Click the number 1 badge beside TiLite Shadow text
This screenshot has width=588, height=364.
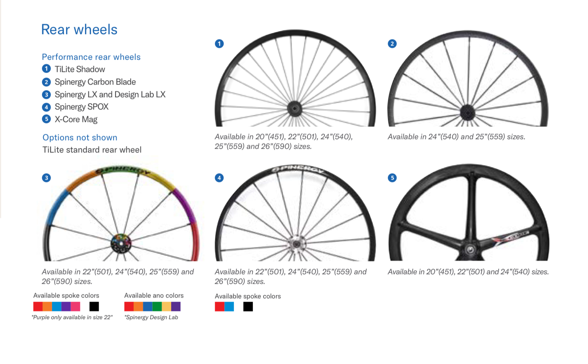pos(46,69)
